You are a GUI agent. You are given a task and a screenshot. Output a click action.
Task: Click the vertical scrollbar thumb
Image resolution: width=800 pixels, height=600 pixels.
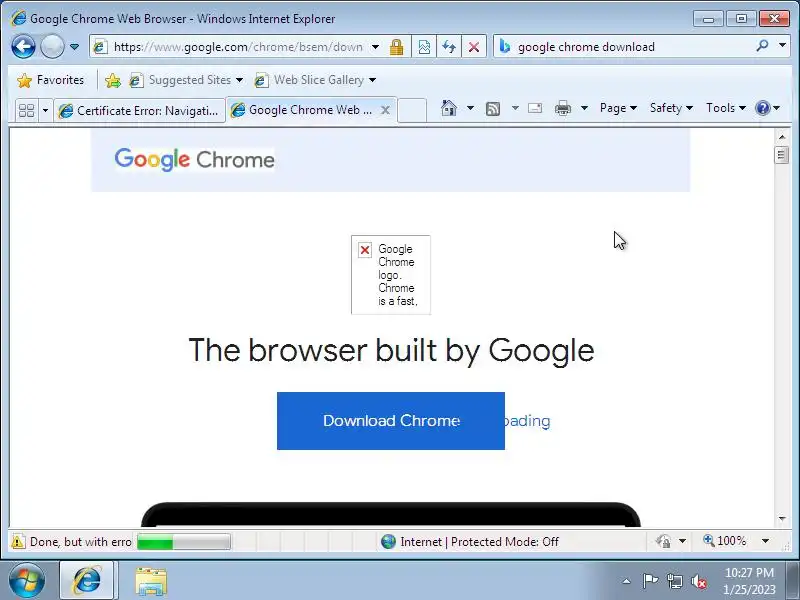click(x=781, y=155)
